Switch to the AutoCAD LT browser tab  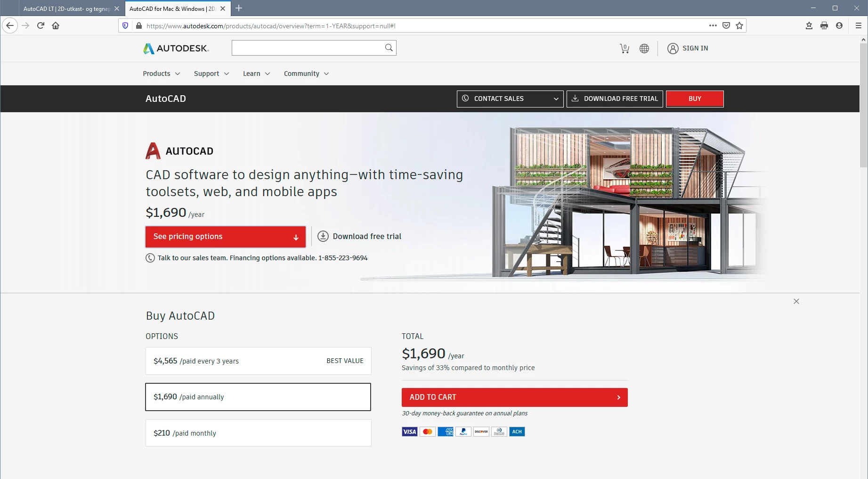(66, 8)
